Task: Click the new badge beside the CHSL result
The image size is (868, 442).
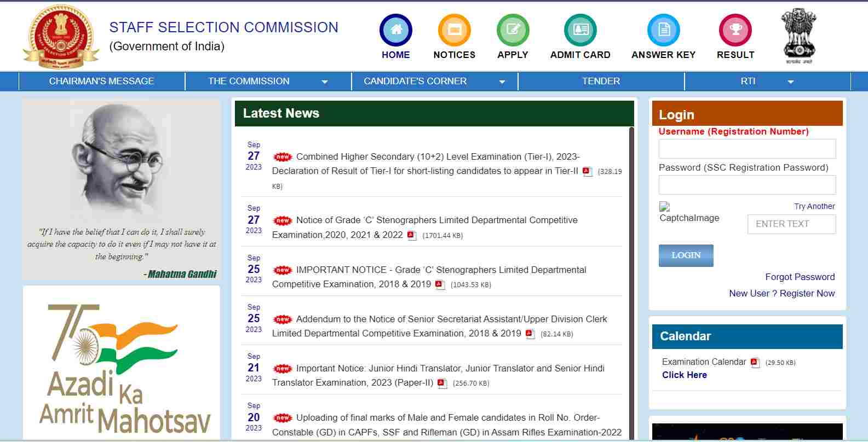Action: point(283,157)
